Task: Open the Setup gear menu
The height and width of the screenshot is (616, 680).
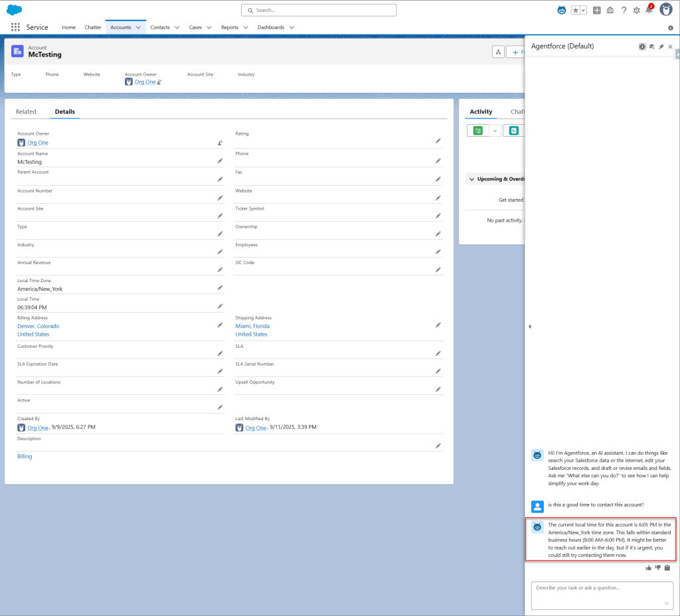Action: click(636, 10)
